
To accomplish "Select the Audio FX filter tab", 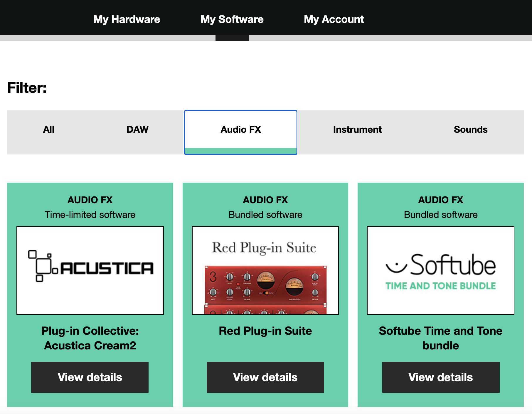I will (240, 129).
